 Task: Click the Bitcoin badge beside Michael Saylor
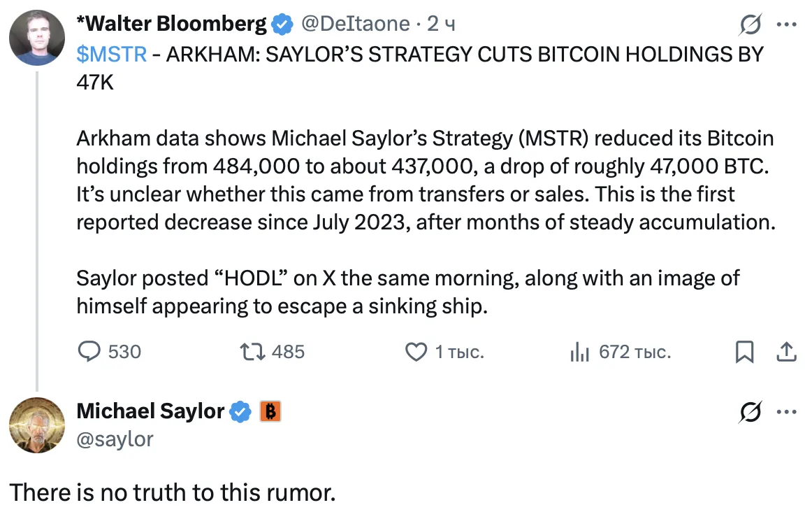click(x=270, y=412)
